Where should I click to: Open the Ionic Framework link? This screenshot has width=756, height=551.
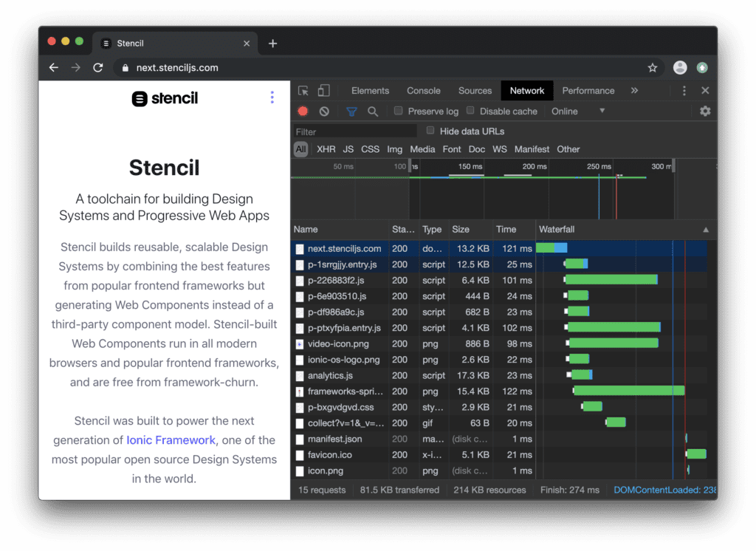point(171,440)
